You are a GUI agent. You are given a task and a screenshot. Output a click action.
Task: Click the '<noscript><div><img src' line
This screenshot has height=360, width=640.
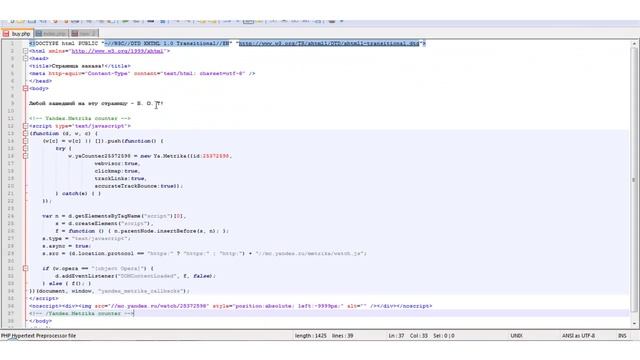[231, 306]
